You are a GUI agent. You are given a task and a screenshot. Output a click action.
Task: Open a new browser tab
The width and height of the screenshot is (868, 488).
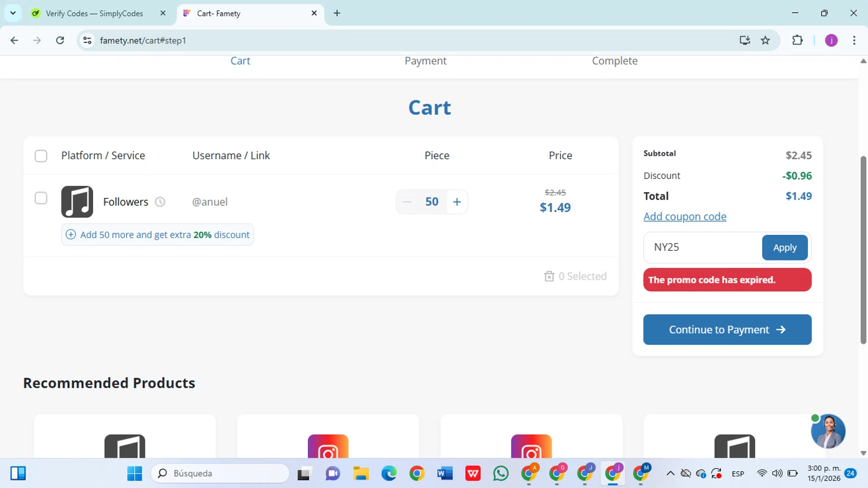[337, 13]
